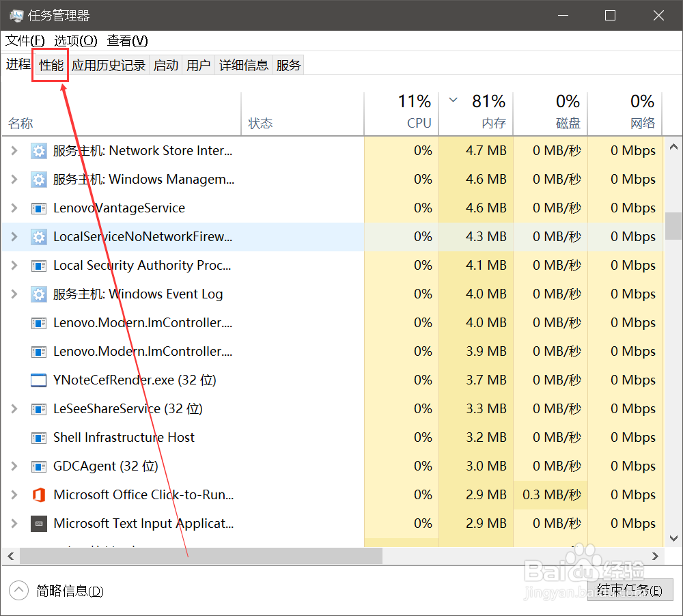
Task: Sort by the 磁盘 column header
Action: (550, 113)
